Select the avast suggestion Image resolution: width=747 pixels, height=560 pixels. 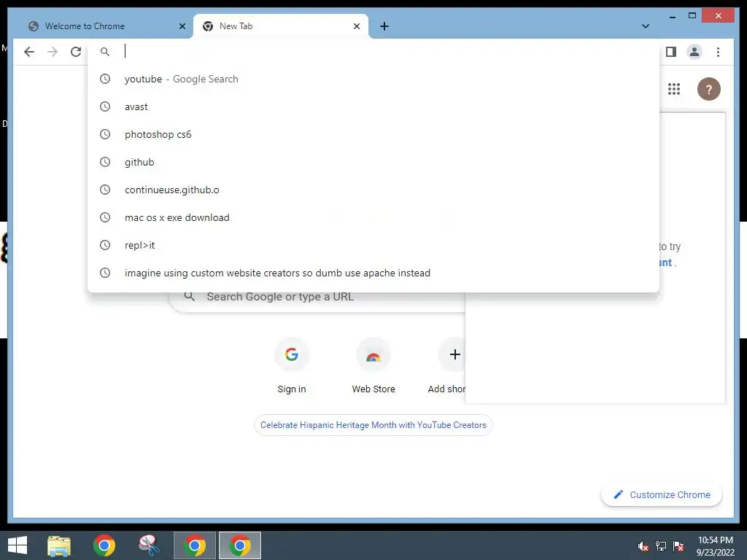pyautogui.click(x=373, y=106)
